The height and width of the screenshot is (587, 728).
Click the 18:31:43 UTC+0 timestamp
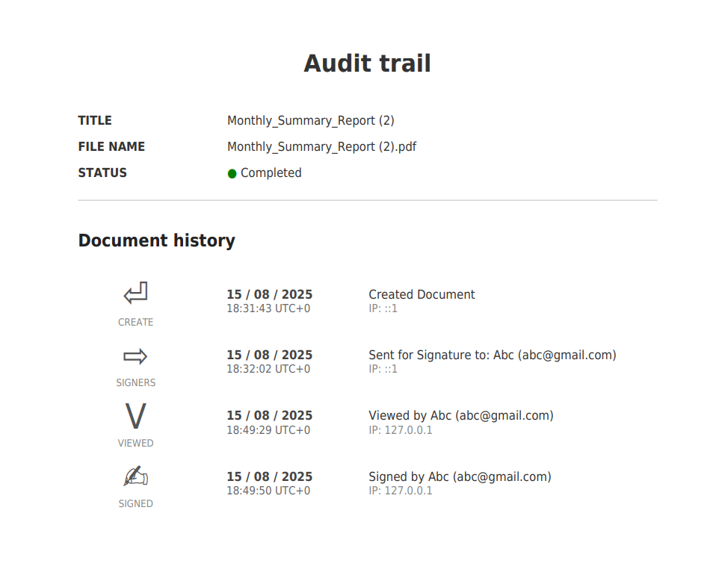click(x=268, y=308)
